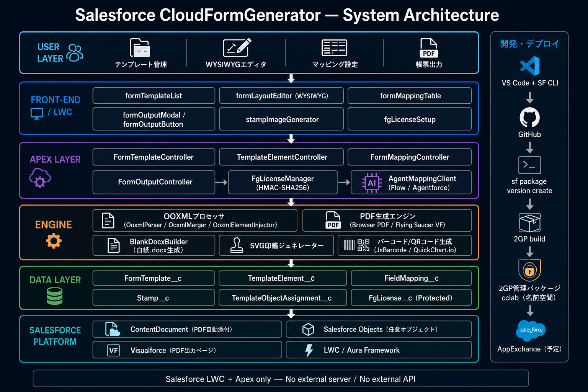Click the 2GP build box icon
This screenshot has width=588, height=392.
click(529, 223)
